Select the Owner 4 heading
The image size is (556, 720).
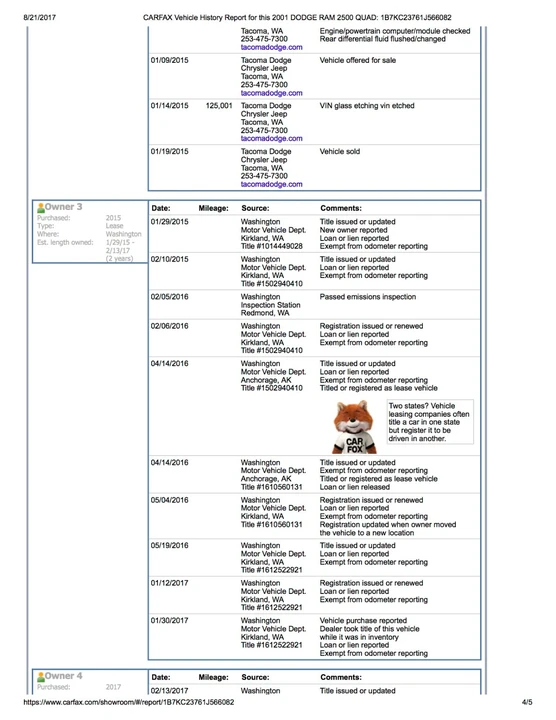pyautogui.click(x=63, y=676)
